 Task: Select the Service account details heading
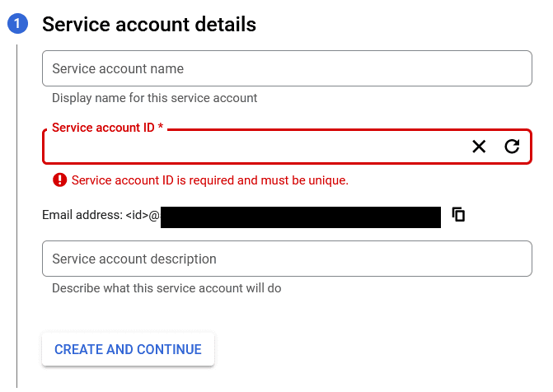coord(149,25)
